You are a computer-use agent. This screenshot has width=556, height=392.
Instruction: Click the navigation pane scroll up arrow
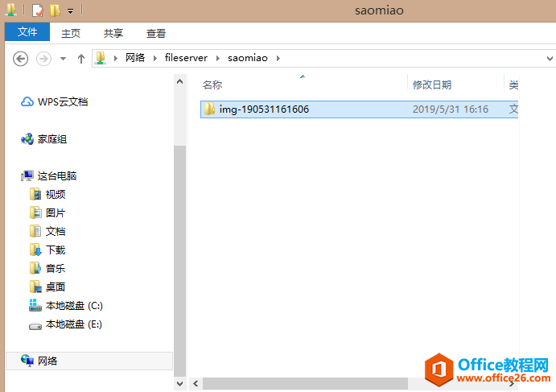click(179, 81)
